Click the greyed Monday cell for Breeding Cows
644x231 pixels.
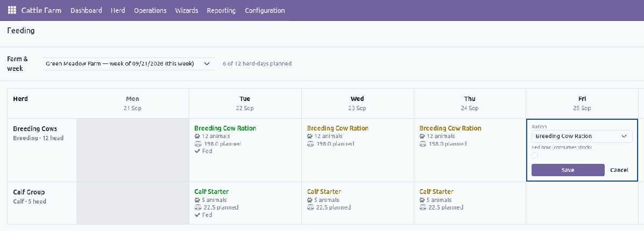tap(133, 150)
